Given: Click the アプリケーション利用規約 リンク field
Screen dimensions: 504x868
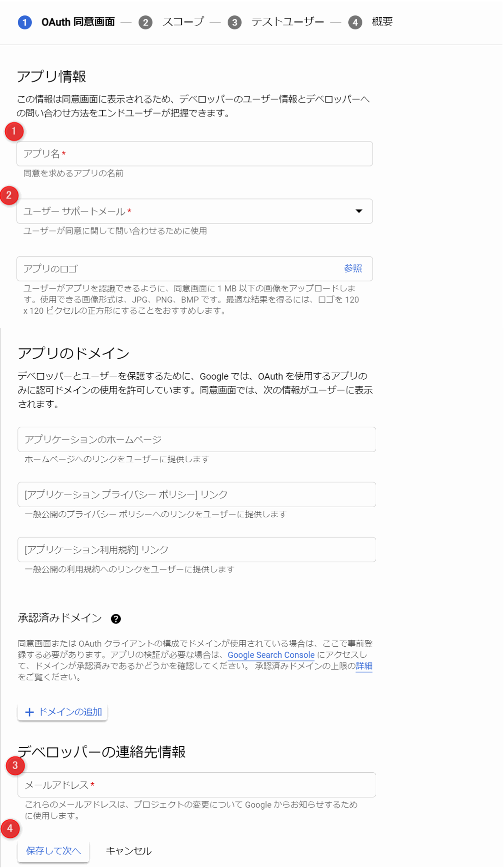Looking at the screenshot, I should pyautogui.click(x=197, y=550).
